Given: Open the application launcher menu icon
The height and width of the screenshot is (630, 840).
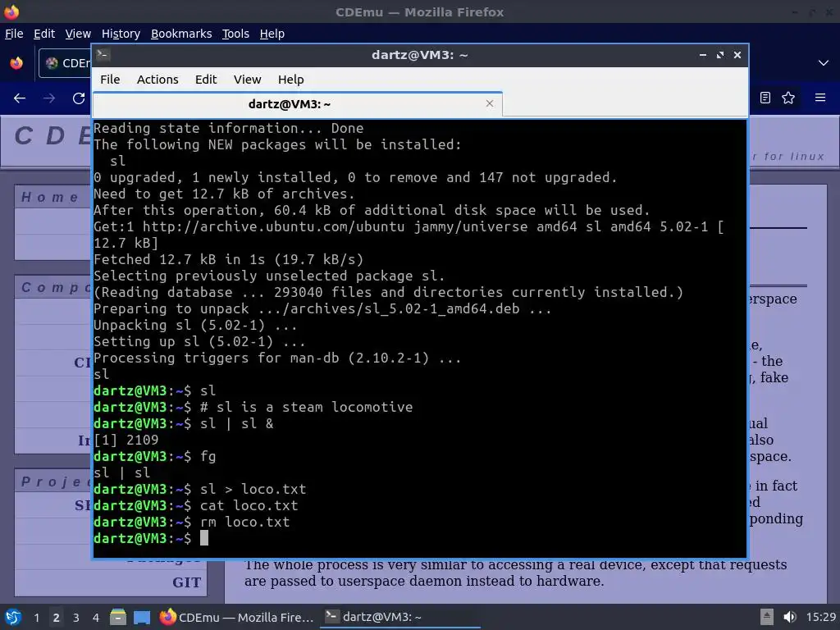Looking at the screenshot, I should coord(13,617).
